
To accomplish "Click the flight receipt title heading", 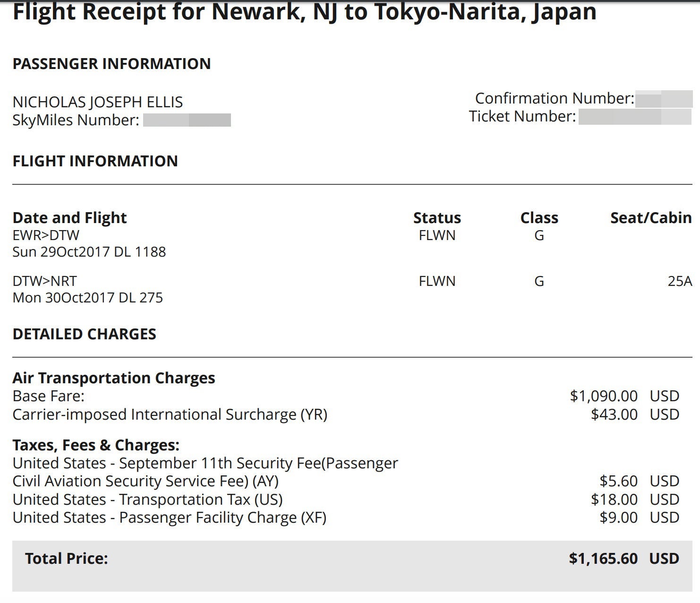I will [x=304, y=12].
